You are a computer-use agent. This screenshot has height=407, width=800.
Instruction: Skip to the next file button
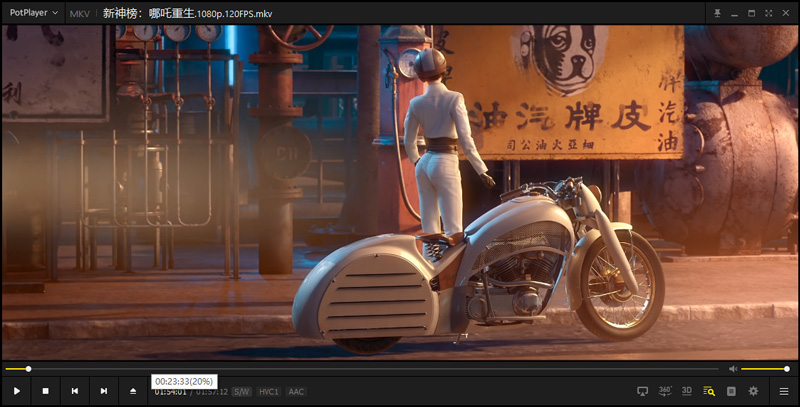[x=104, y=391]
